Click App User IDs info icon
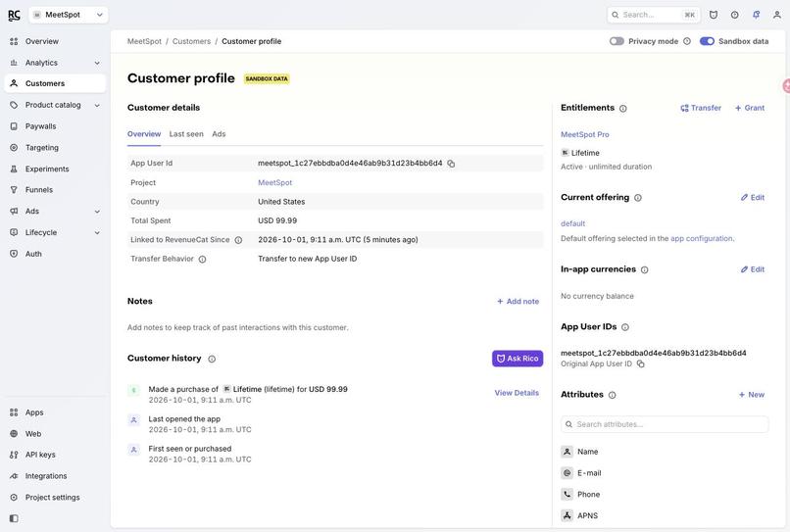This screenshot has height=532, width=790. click(x=625, y=327)
